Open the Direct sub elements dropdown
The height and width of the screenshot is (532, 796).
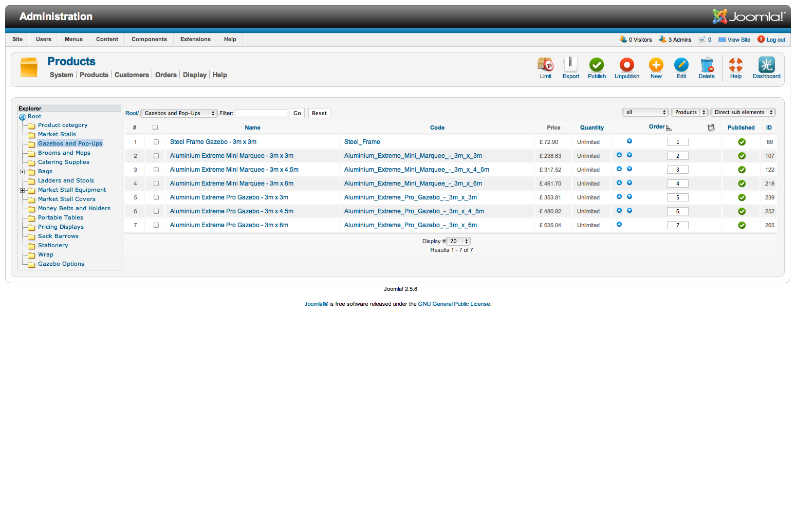[743, 112]
